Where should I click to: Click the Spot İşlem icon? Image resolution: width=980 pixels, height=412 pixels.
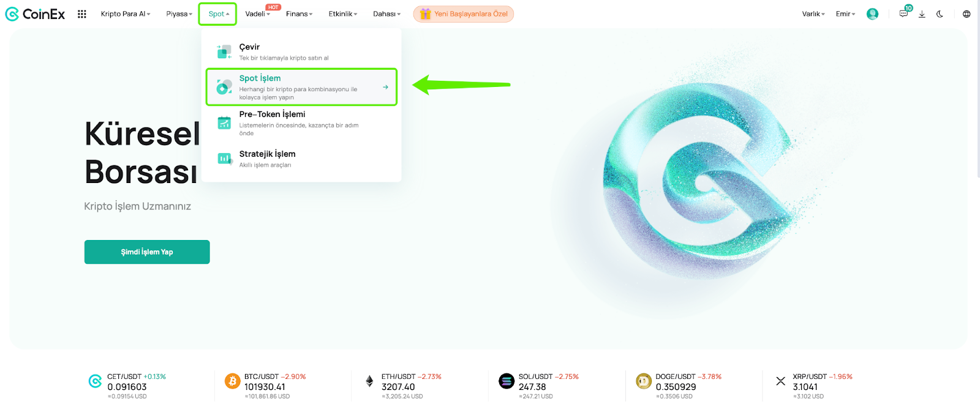click(x=224, y=87)
